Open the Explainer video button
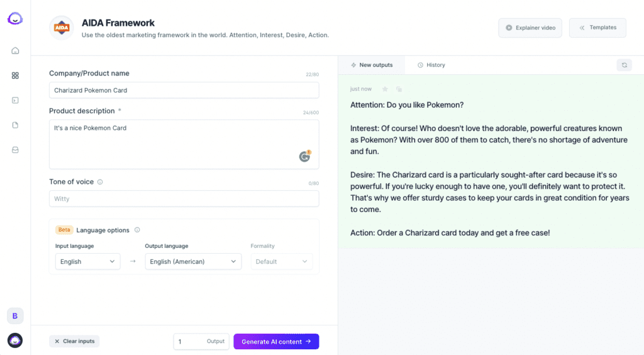The image size is (644, 355). coord(530,28)
